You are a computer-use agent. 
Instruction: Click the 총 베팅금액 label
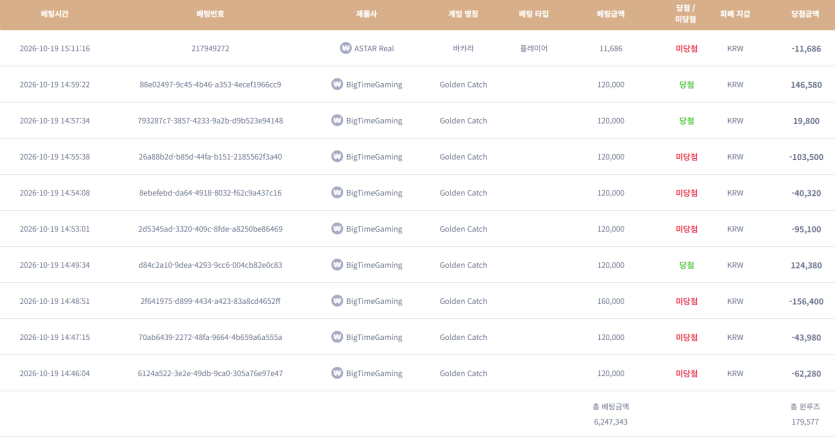[x=611, y=407]
